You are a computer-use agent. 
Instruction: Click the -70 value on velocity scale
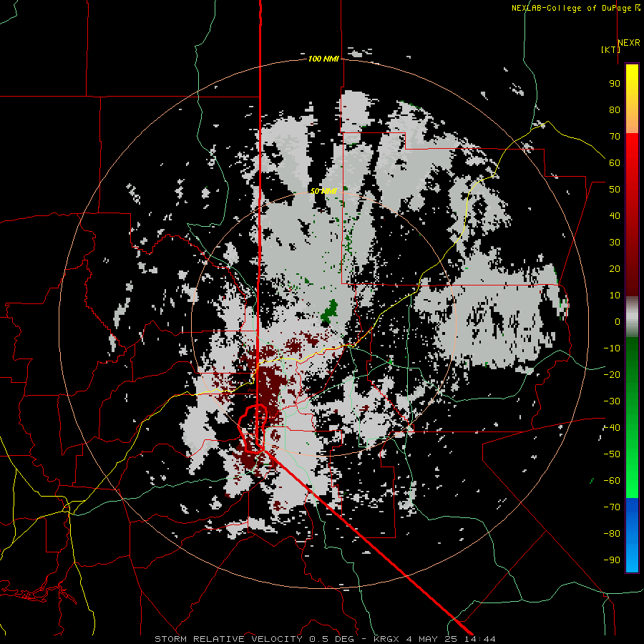coord(612,507)
